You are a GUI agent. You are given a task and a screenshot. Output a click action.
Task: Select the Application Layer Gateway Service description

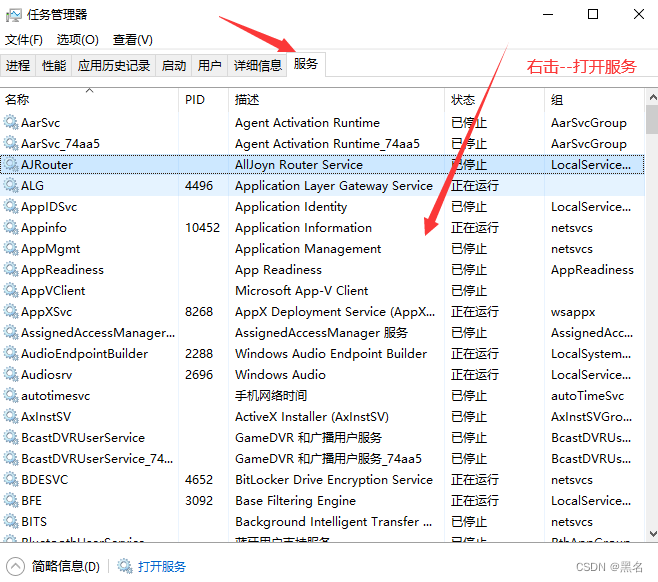[x=334, y=185]
